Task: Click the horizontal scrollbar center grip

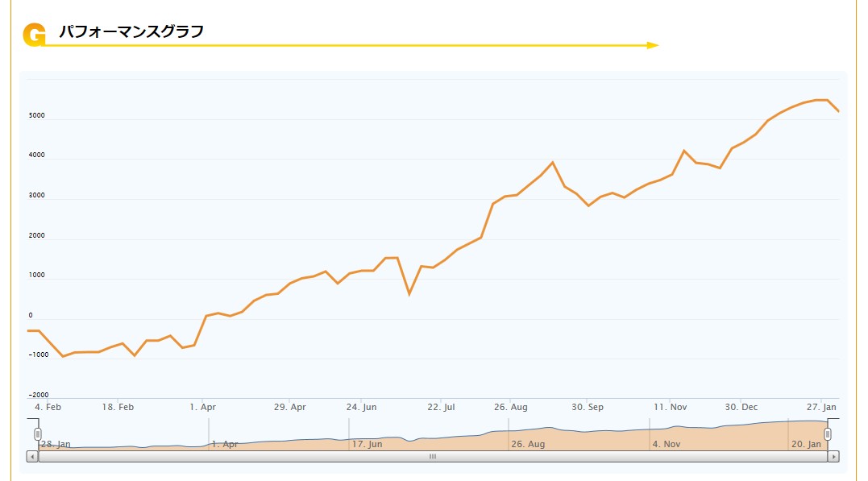Action: (x=432, y=456)
